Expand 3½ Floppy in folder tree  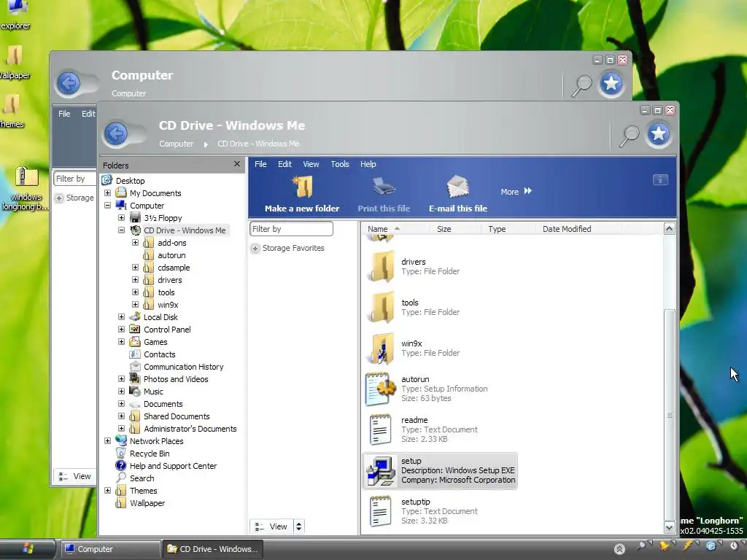pyautogui.click(x=122, y=217)
